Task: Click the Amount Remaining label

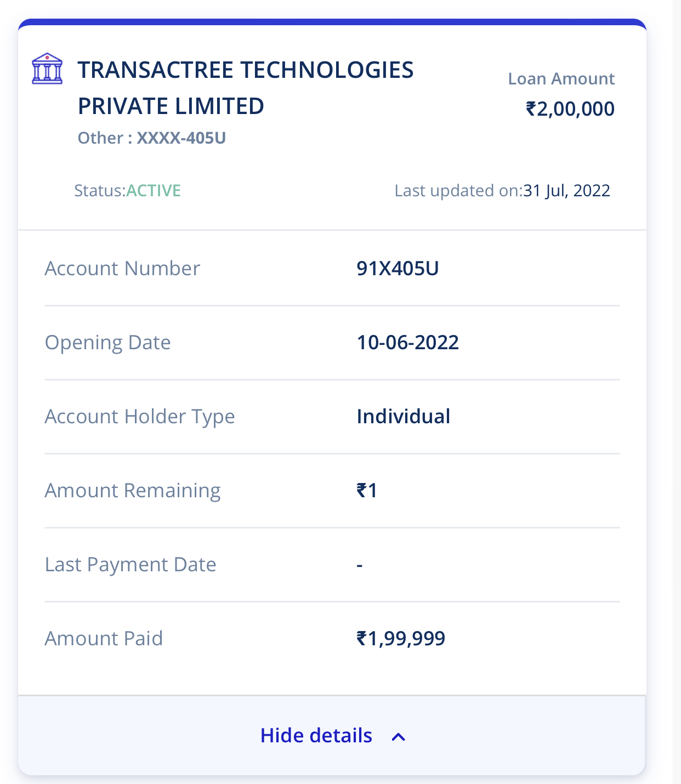Action: tap(133, 491)
